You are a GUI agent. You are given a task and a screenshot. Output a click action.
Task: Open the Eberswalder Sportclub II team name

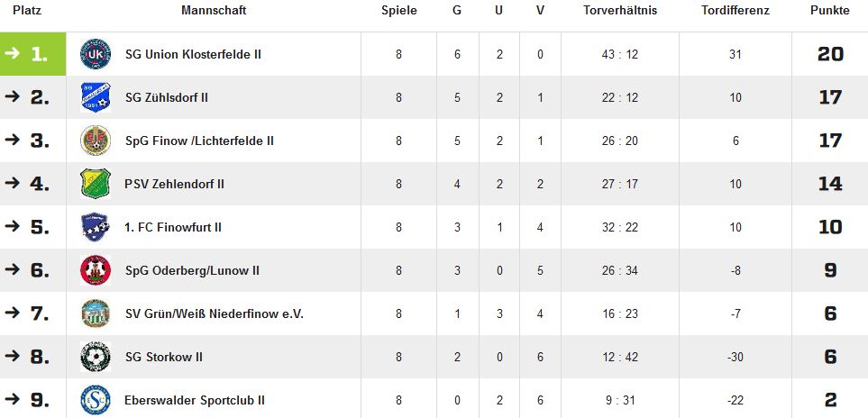[x=195, y=400]
